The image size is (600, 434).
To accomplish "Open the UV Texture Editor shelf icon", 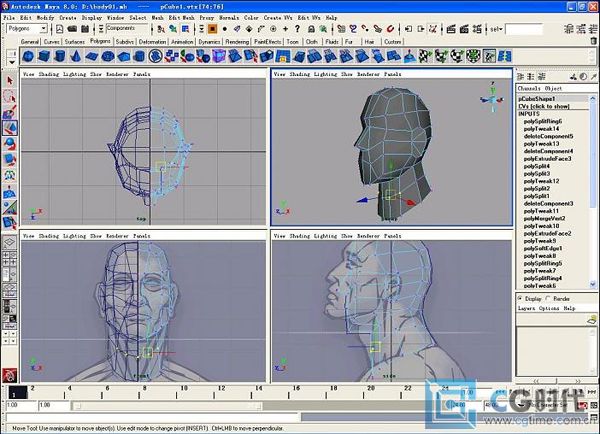I will [x=489, y=57].
